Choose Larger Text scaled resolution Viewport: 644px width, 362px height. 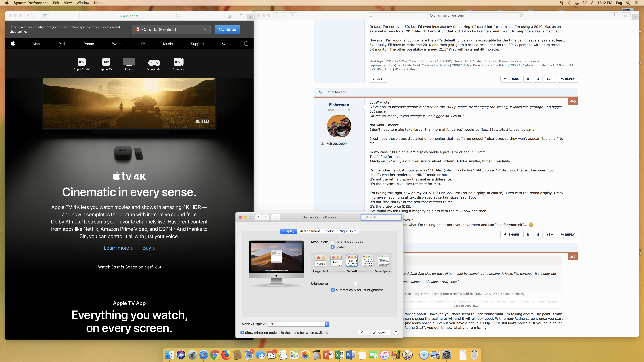pyautogui.click(x=320, y=261)
